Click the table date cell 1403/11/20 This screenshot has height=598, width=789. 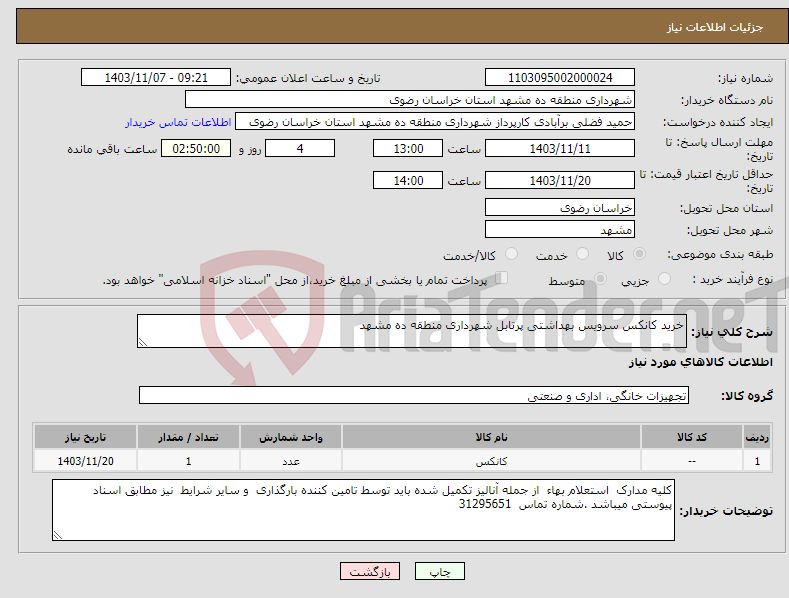[x=86, y=461]
